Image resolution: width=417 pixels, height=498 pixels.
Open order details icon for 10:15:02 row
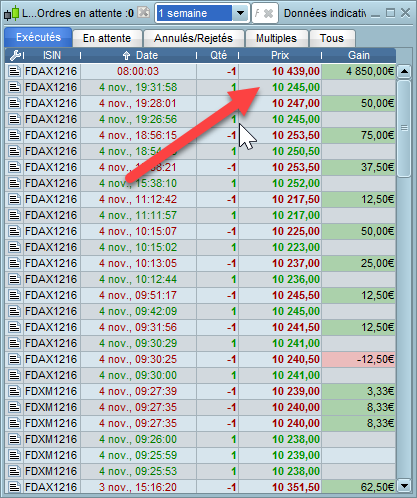coord(14,247)
